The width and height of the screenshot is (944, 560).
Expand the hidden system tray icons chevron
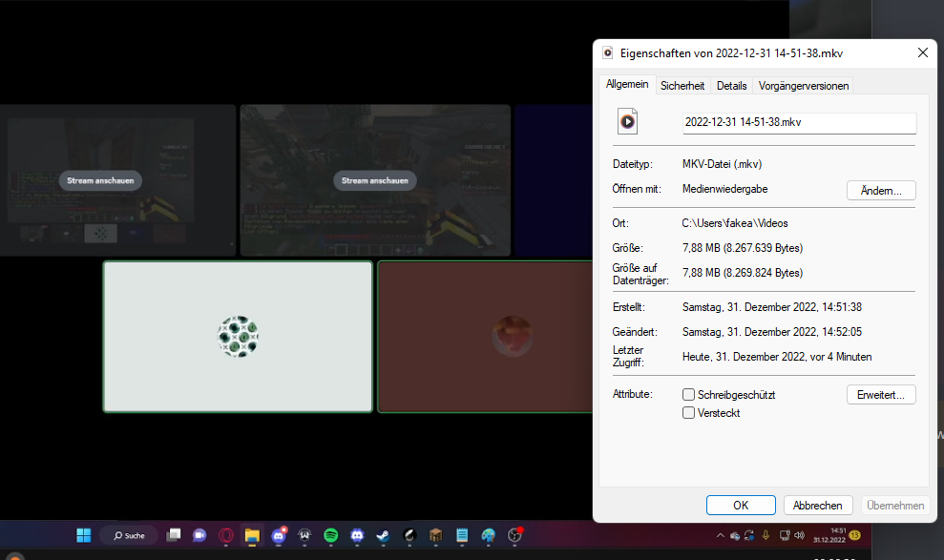tap(721, 535)
